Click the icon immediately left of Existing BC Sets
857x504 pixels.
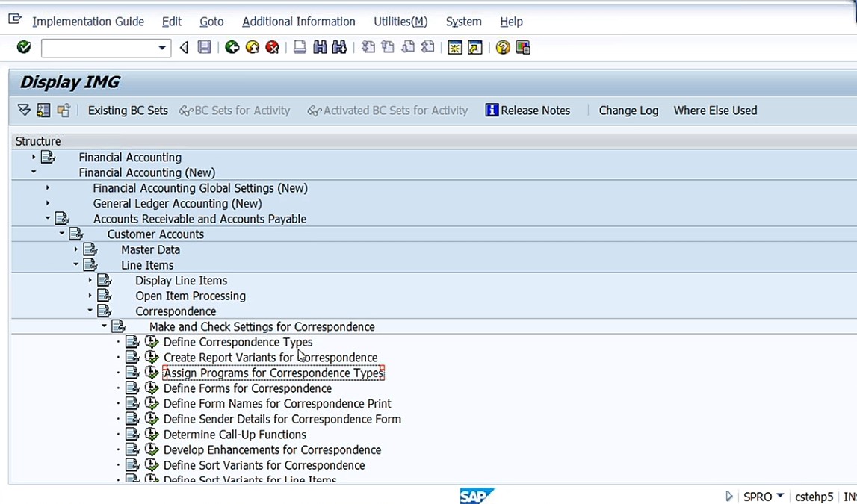tap(64, 111)
